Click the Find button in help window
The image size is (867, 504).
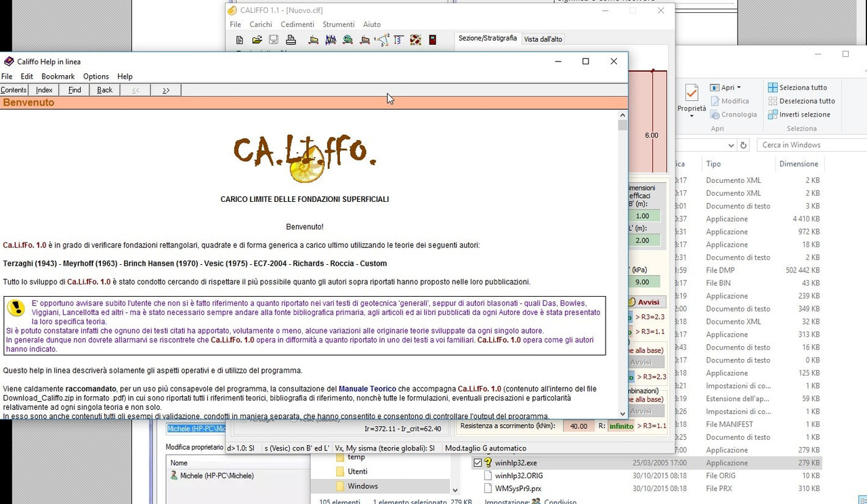tap(75, 90)
